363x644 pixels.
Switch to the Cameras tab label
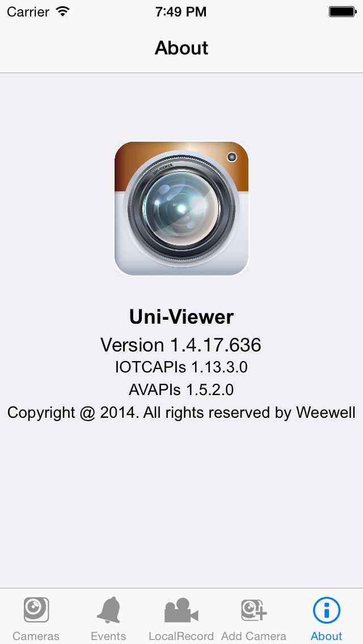tap(36, 636)
